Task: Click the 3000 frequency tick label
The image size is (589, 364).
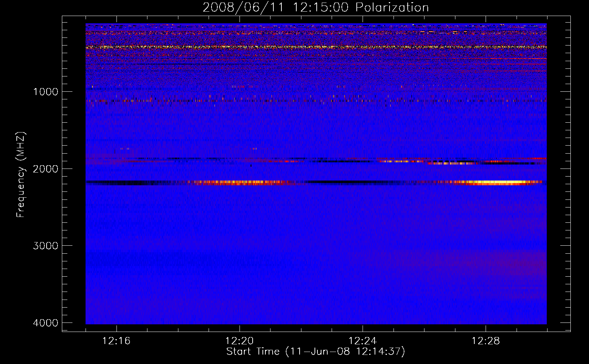Action: click(46, 246)
